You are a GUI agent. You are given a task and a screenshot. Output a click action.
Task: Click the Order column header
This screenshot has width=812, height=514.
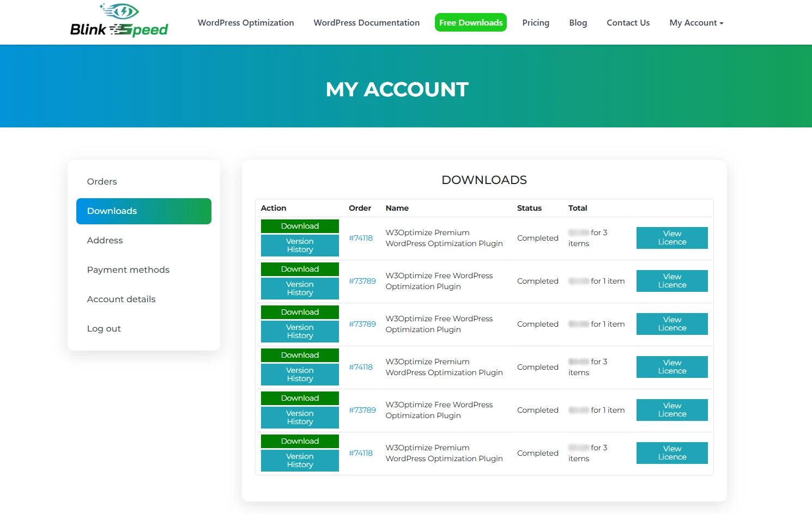click(360, 208)
